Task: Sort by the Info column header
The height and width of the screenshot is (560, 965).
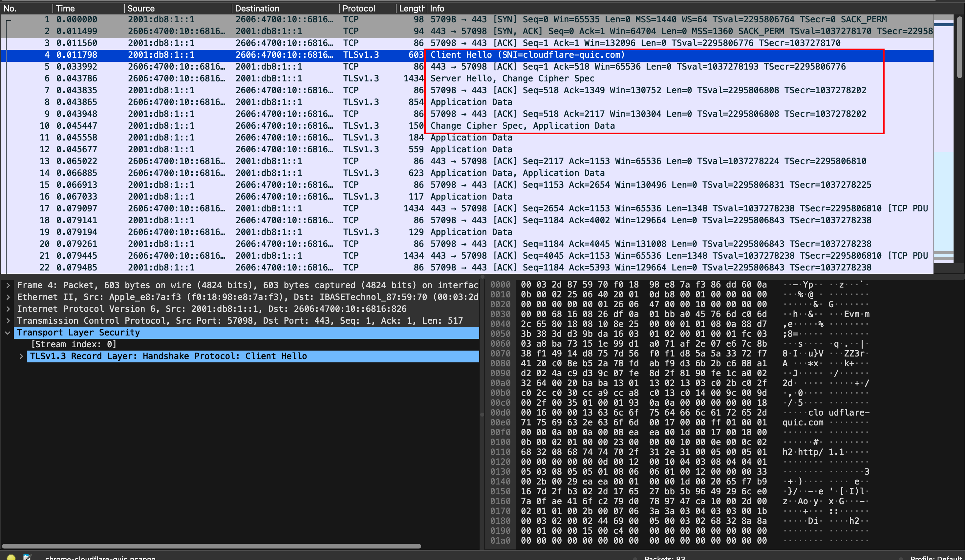Action: coord(680,9)
